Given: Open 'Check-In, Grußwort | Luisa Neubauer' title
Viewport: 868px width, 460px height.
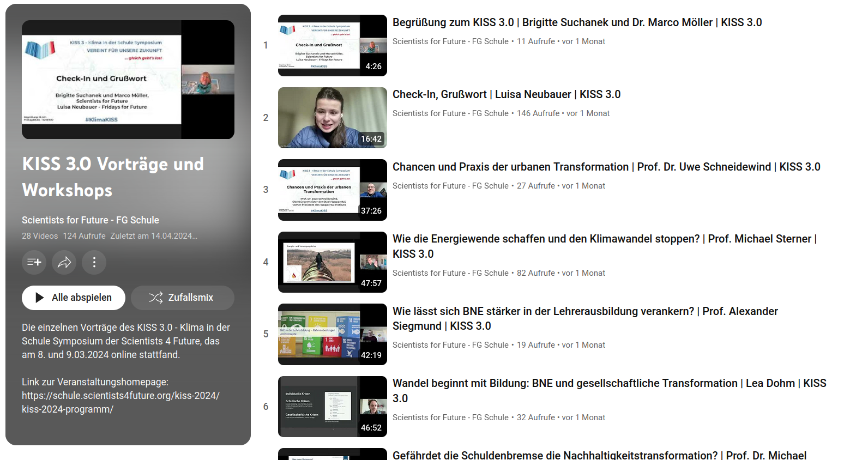Looking at the screenshot, I should 507,94.
